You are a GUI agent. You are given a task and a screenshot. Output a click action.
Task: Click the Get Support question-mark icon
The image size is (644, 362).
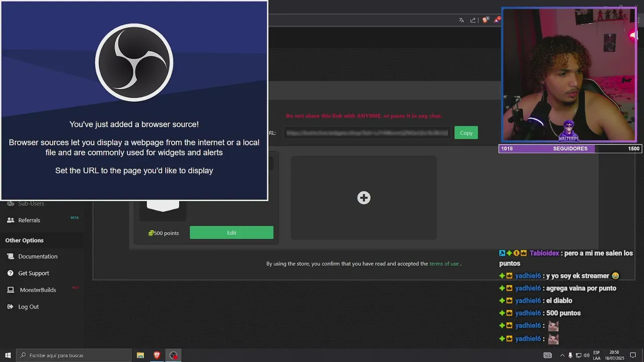10,273
